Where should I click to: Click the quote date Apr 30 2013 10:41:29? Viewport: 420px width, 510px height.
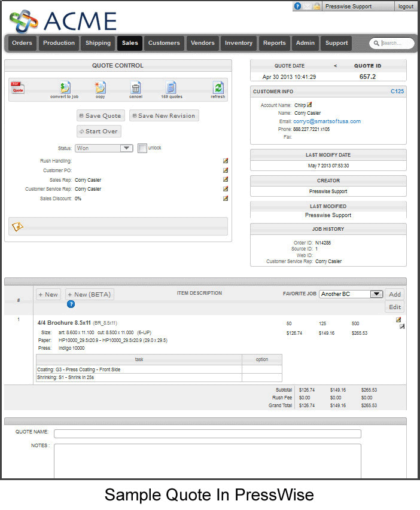pyautogui.click(x=289, y=77)
